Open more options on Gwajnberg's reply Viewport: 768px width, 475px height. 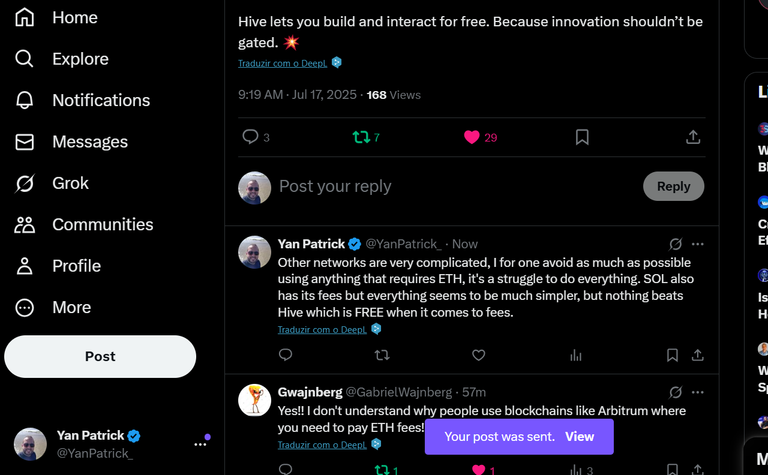coord(697,392)
